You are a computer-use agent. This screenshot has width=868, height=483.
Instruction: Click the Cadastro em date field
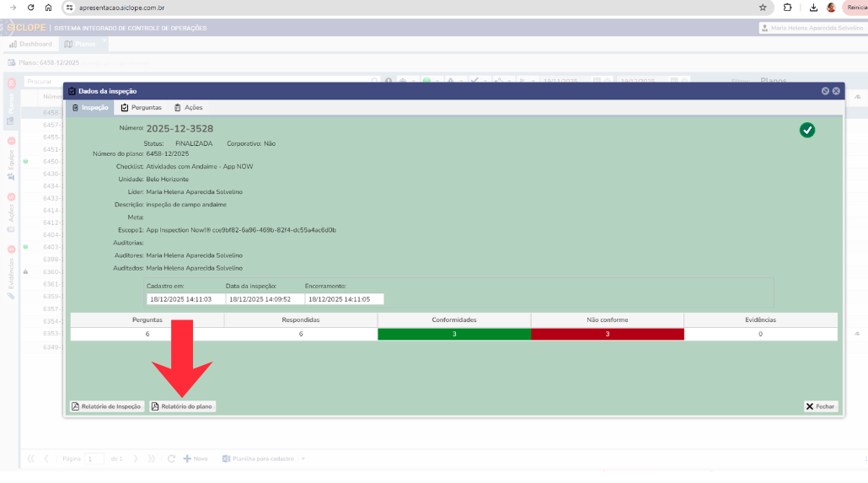[x=182, y=298]
